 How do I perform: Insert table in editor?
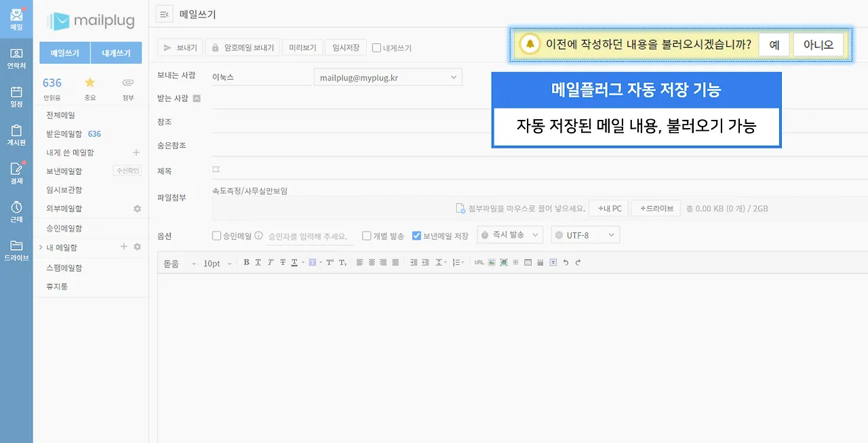528,262
